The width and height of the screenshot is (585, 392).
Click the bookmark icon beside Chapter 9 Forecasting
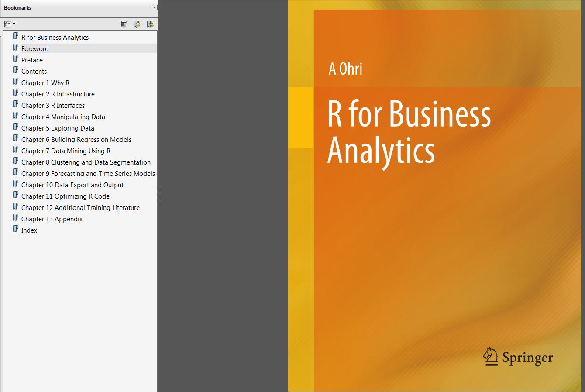click(16, 172)
